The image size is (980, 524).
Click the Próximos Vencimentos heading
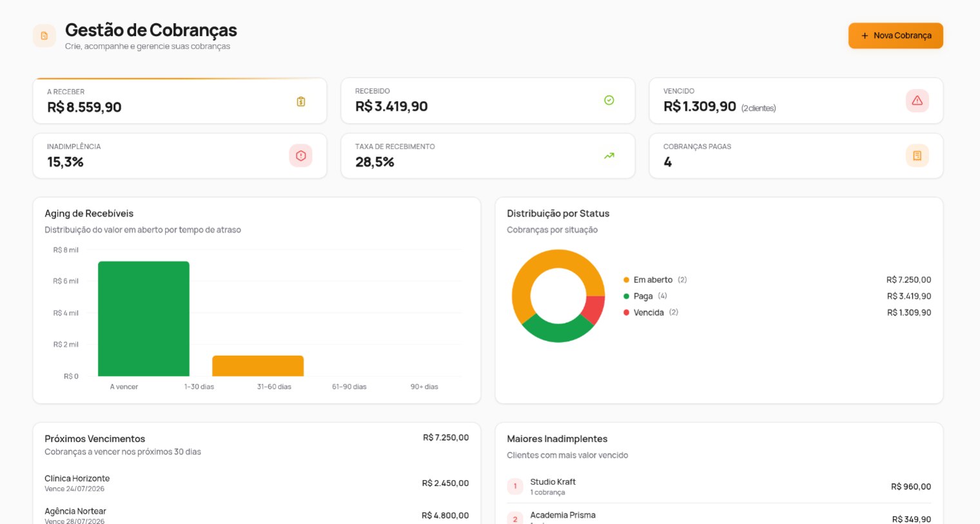(x=95, y=439)
